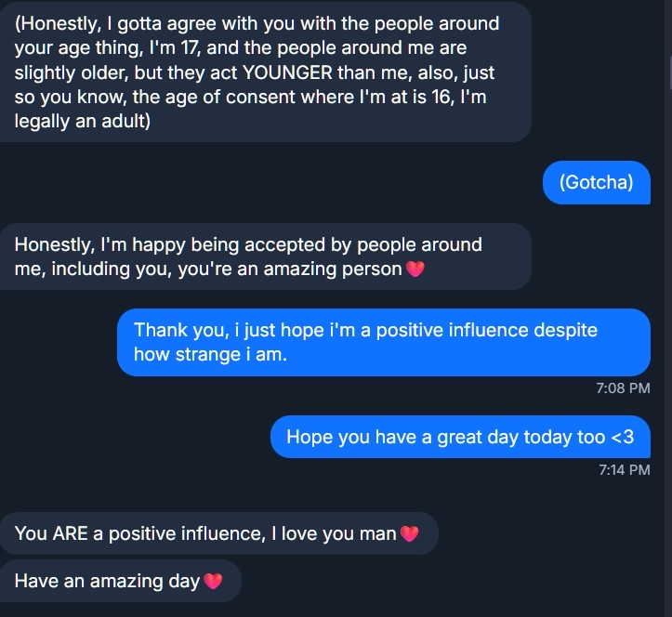
Task: Click the 7:08 PM timestamp
Action: [623, 387]
